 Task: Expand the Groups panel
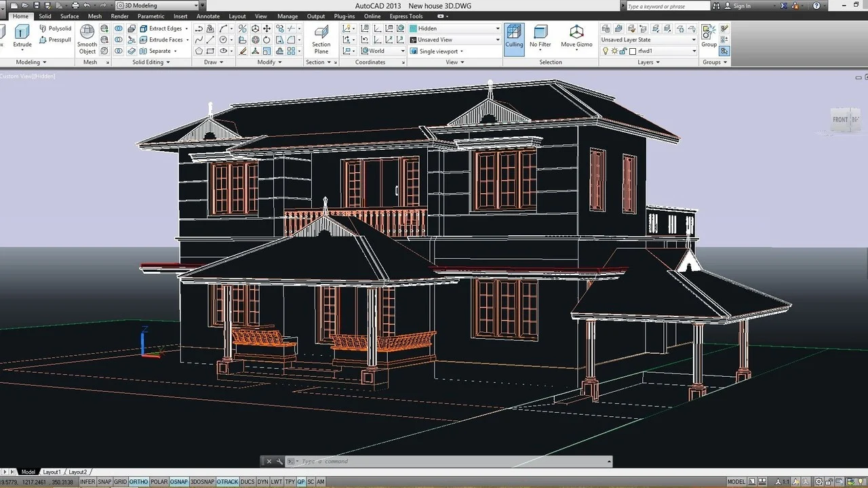(715, 62)
